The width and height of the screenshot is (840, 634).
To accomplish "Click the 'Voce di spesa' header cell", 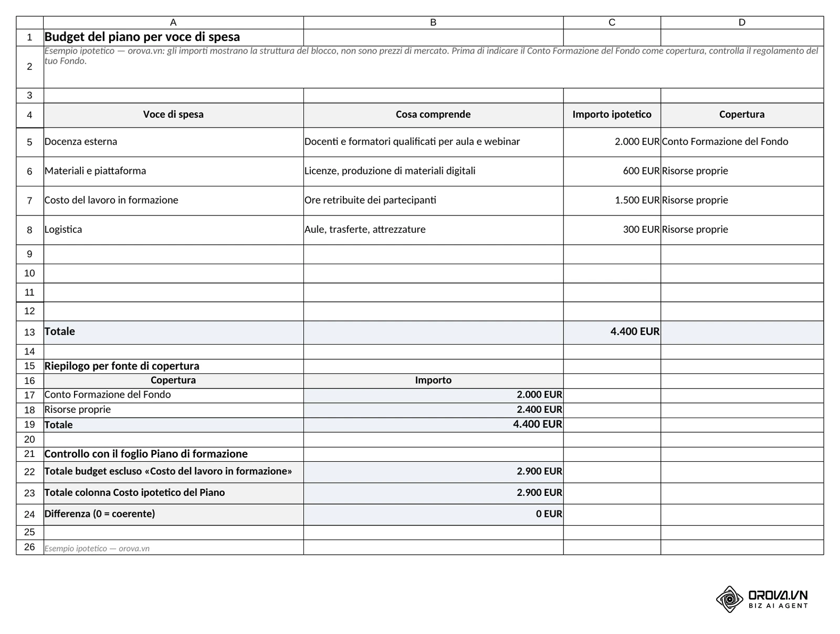I will point(173,115).
